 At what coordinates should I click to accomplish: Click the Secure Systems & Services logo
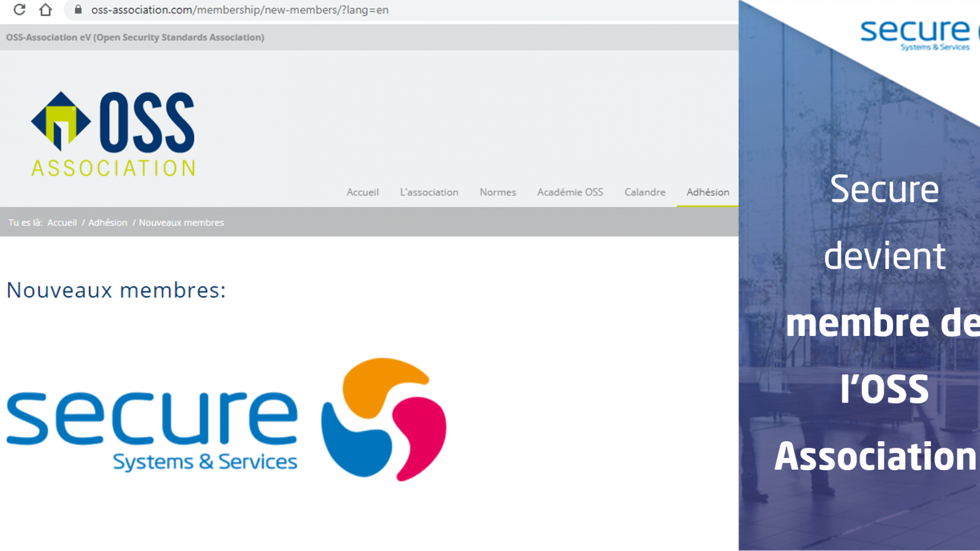click(226, 420)
